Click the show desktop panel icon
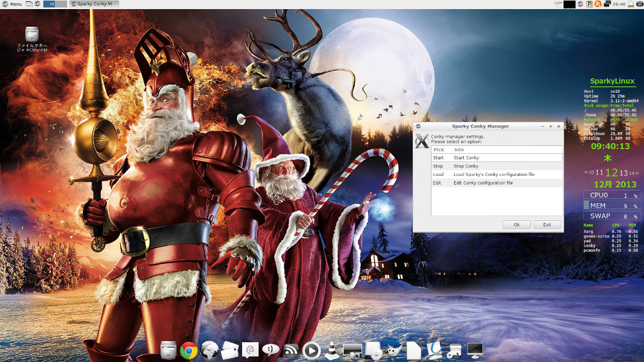 click(x=30, y=4)
